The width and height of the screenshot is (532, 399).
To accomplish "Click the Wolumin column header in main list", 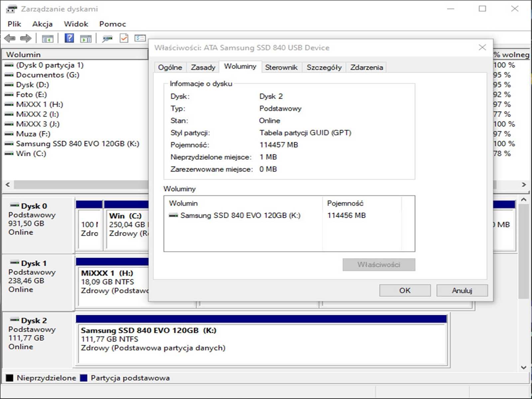I will (x=75, y=55).
